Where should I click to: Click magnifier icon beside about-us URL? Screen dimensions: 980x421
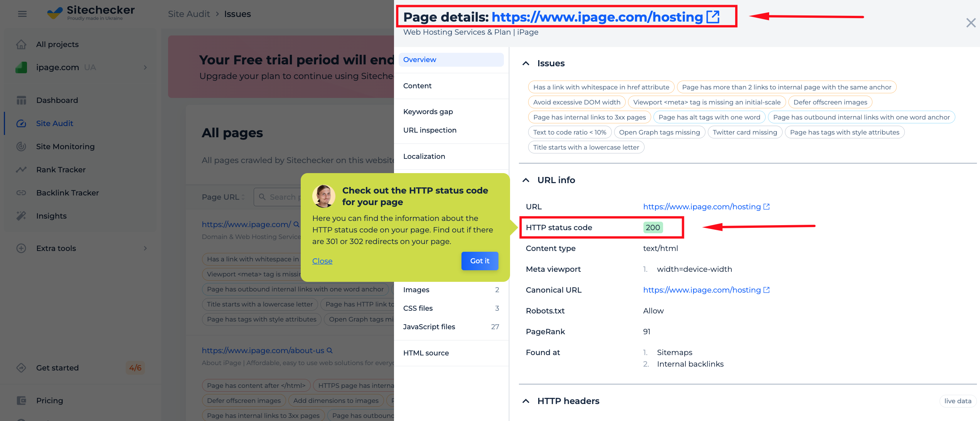click(x=330, y=350)
